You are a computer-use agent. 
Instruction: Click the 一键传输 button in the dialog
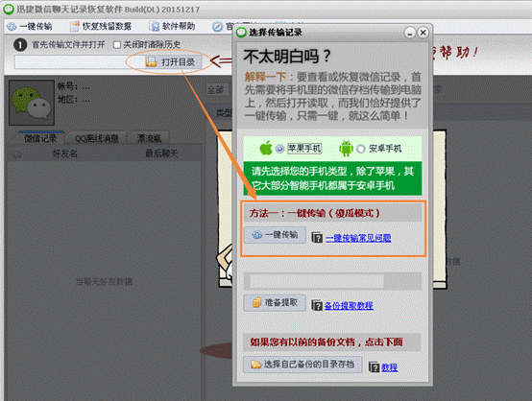tap(275, 235)
